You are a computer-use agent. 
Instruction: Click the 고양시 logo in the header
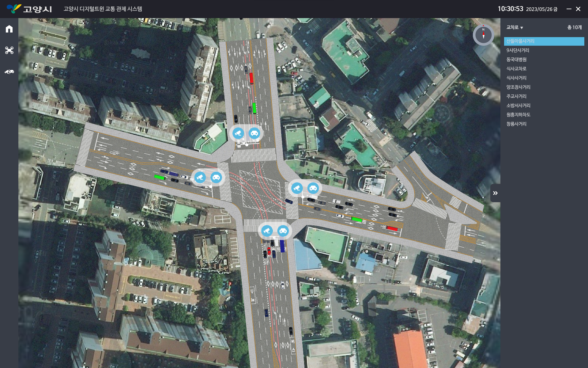(29, 9)
